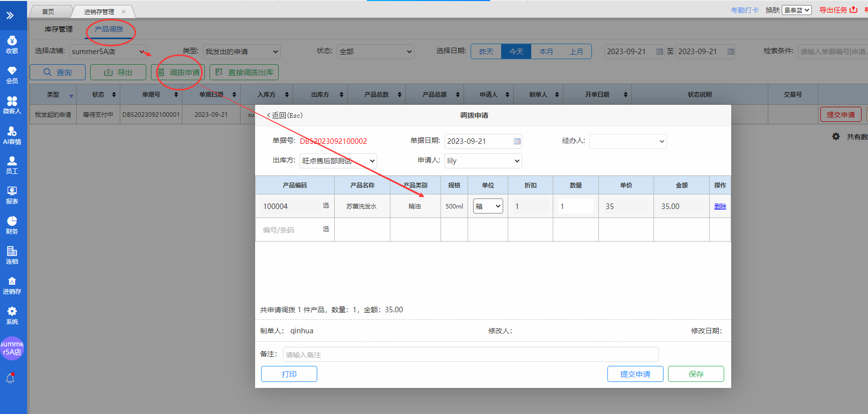Click the 查询 search button

tap(58, 72)
